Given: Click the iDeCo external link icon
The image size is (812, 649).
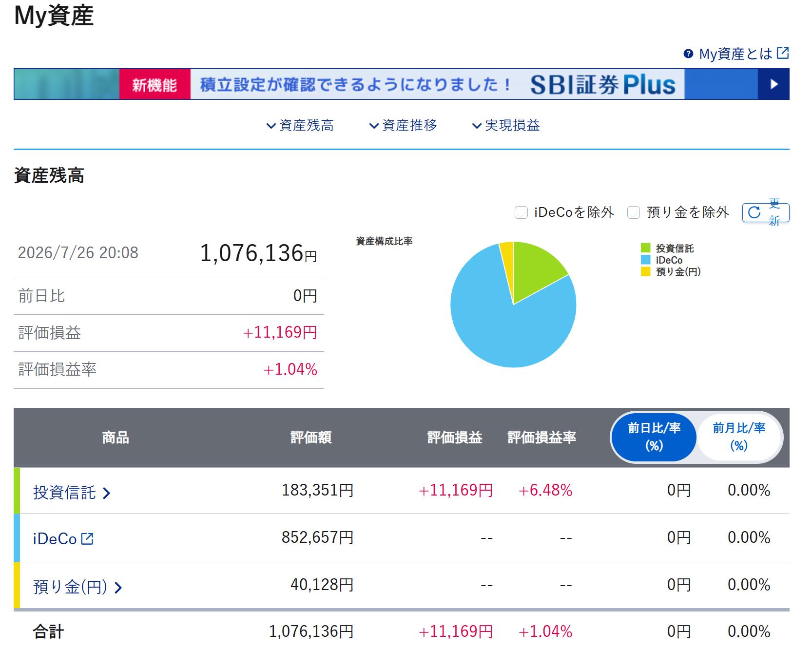Looking at the screenshot, I should 87,538.
